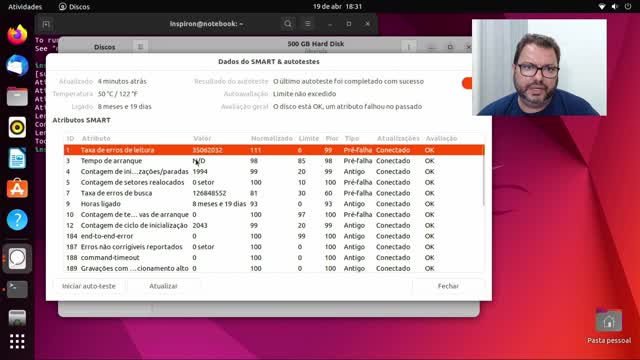Select the Horas ligado row
The height and width of the screenshot is (360, 640).
click(274, 204)
